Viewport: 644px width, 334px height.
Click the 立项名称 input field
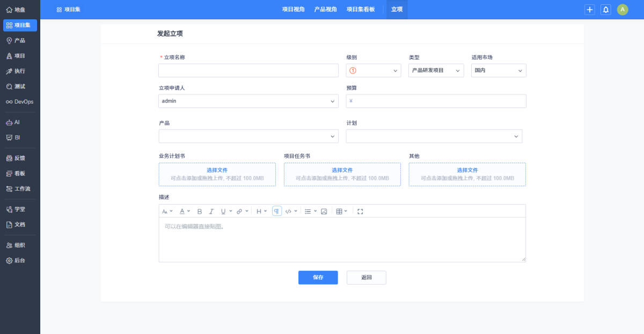point(248,70)
